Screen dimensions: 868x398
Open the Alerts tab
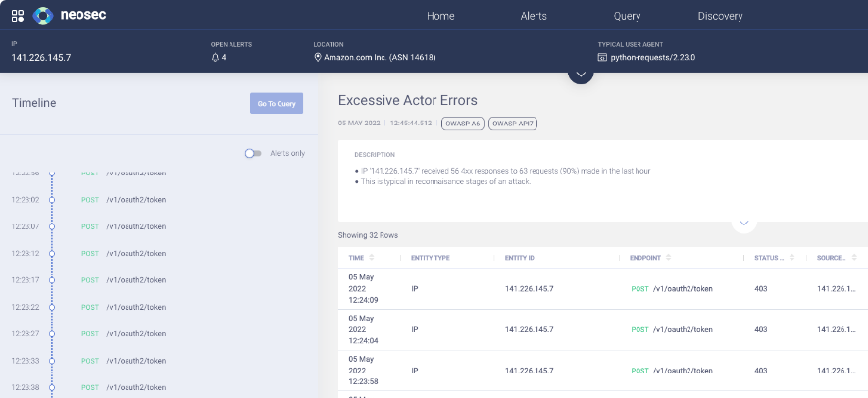[x=534, y=16]
